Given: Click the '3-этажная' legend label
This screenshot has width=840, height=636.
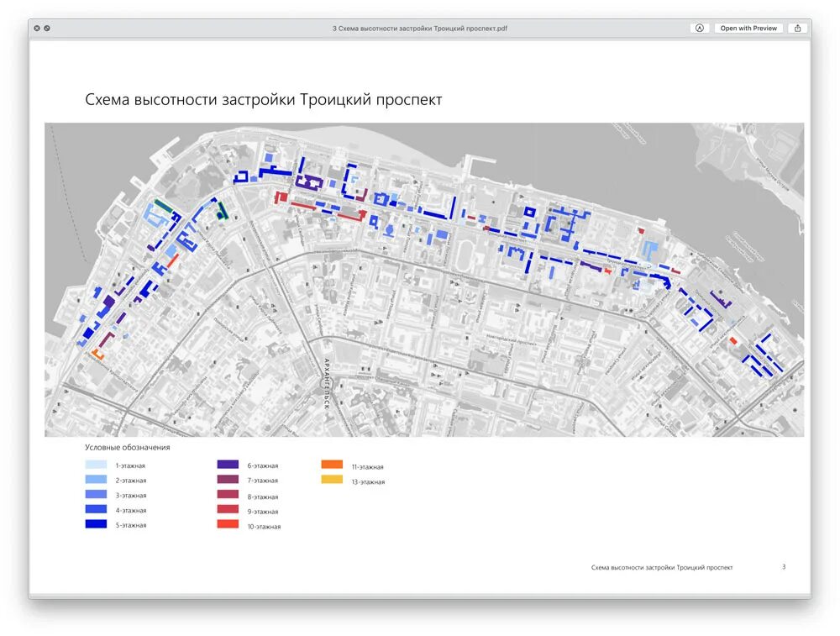Looking at the screenshot, I should [131, 496].
